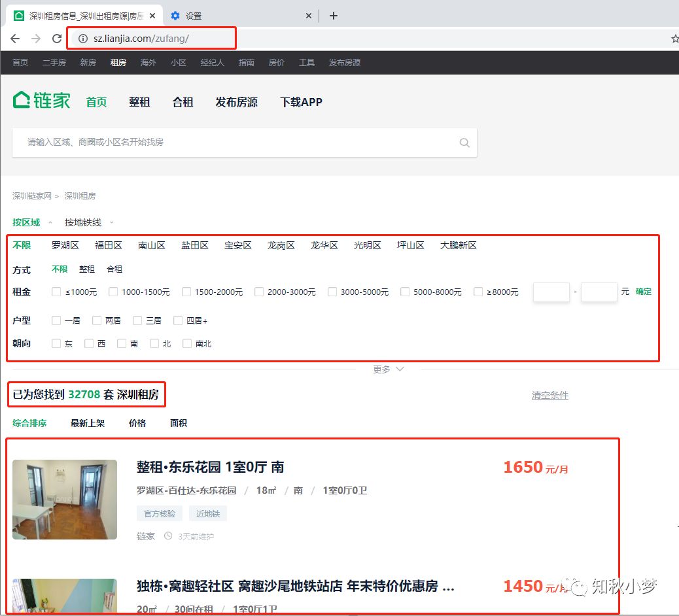
Task: Open 新房 in top navigation
Action: coord(88,63)
